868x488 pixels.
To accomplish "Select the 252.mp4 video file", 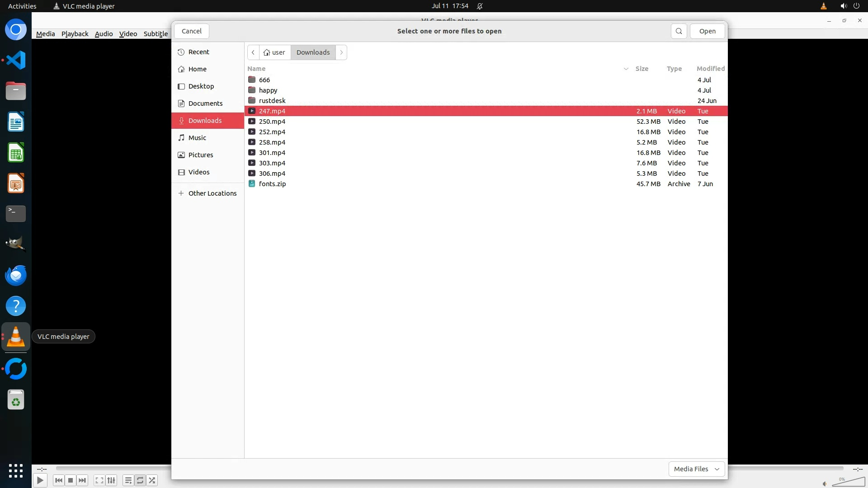I will pyautogui.click(x=272, y=132).
